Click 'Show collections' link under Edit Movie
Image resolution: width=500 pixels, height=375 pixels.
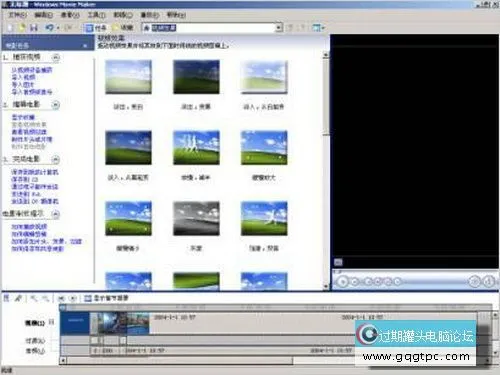[x=23, y=117]
